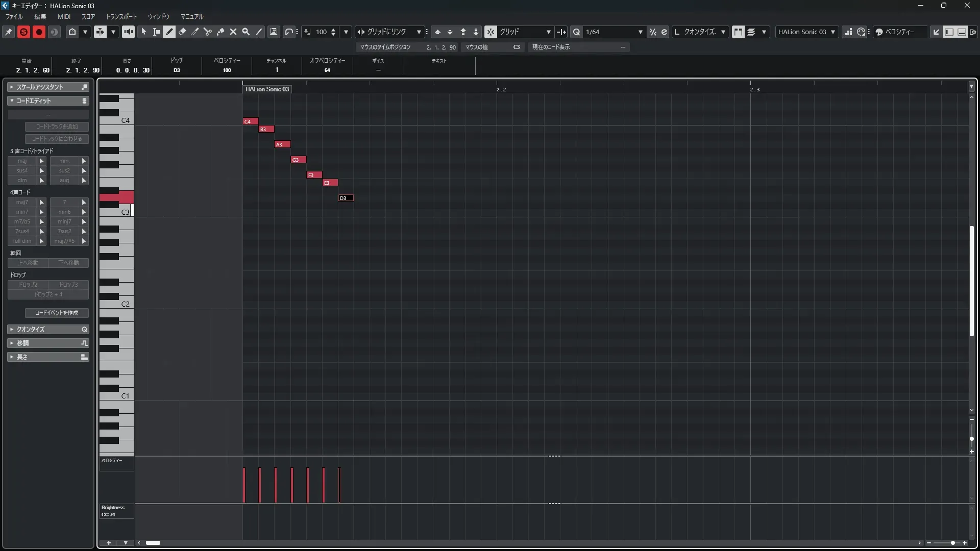
Task: Select the Glue tool
Action: tap(220, 32)
